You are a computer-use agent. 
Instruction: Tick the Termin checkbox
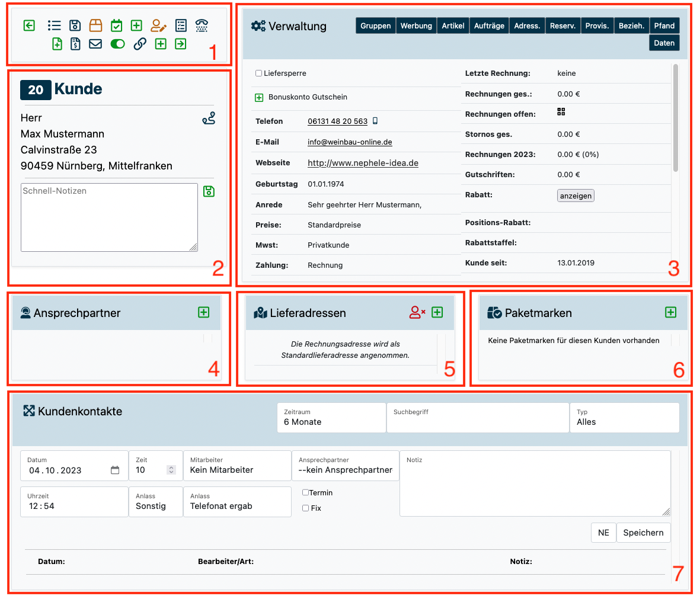pyautogui.click(x=306, y=492)
